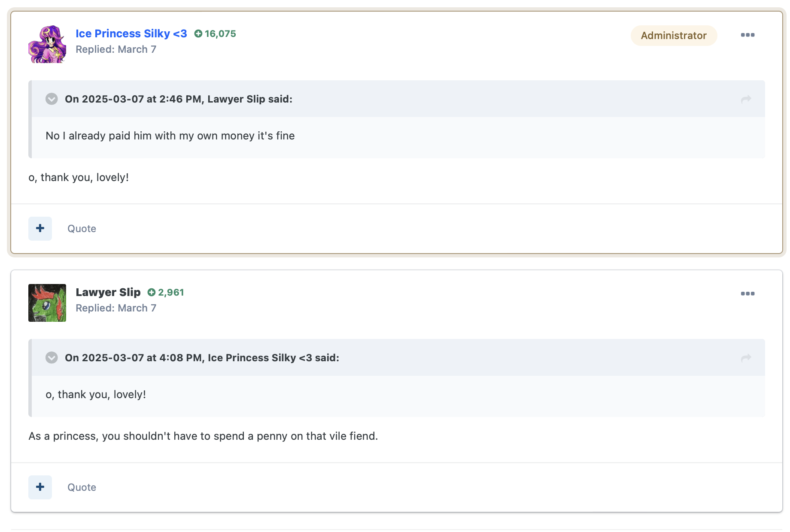The image size is (790, 532).
Task: Click Replied March 7 on Silky's post
Action: coord(116,49)
